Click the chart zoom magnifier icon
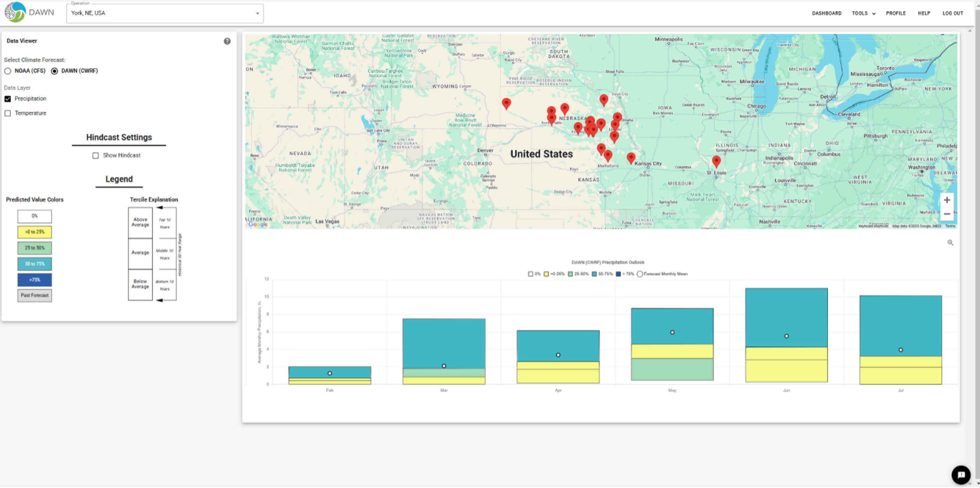 pyautogui.click(x=950, y=242)
